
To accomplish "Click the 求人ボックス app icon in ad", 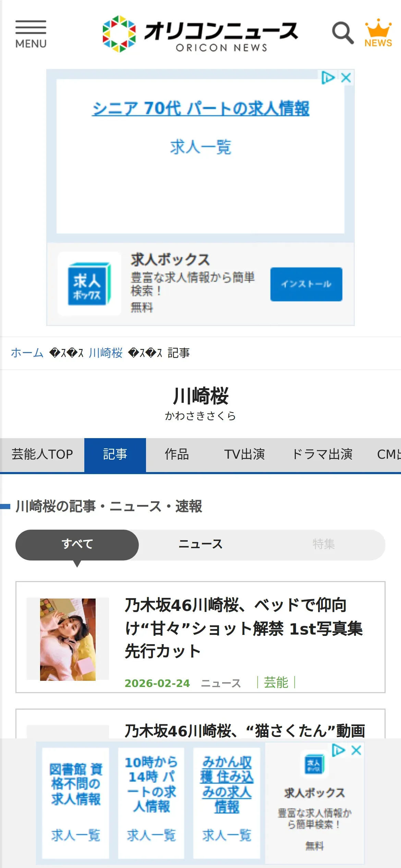I will (89, 284).
